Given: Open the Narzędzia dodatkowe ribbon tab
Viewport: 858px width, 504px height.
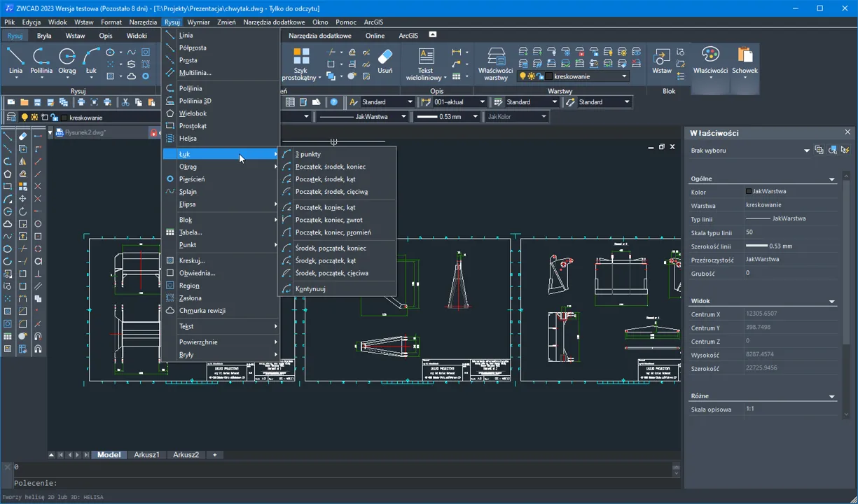Looking at the screenshot, I should click(x=320, y=36).
